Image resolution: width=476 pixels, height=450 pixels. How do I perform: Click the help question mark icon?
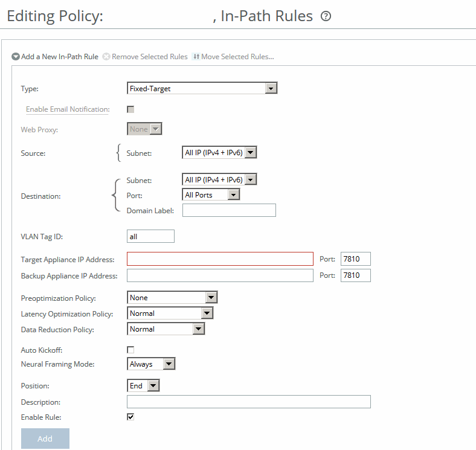[326, 17]
